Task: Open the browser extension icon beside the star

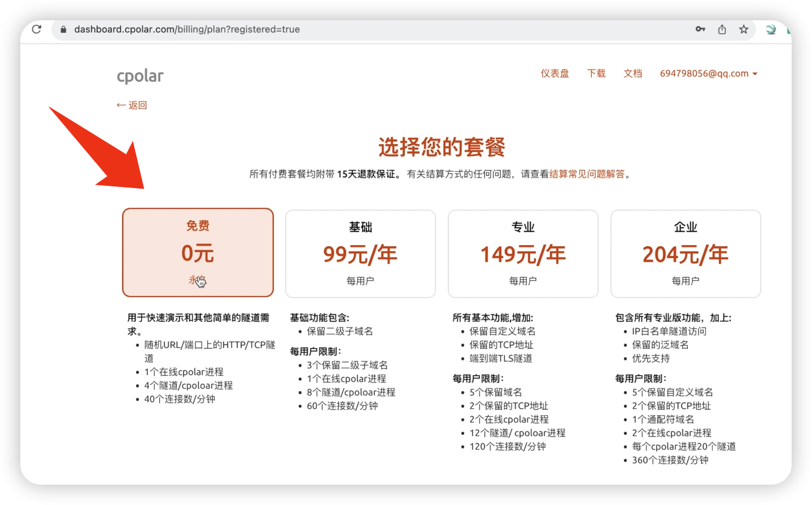Action: pyautogui.click(x=771, y=29)
